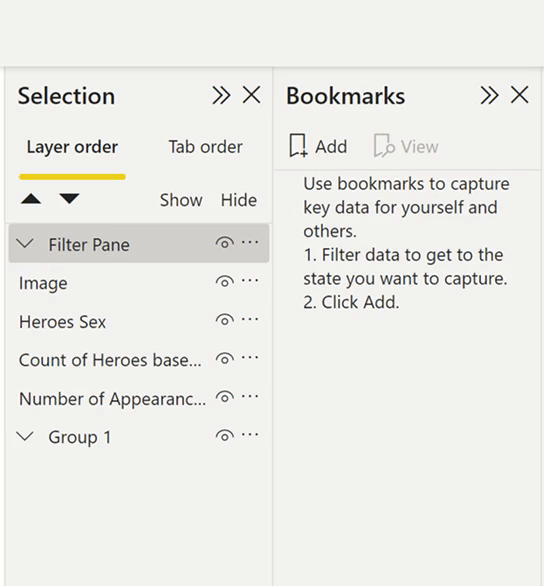Move layer up with the up triangle
Image resolution: width=544 pixels, height=586 pixels.
[31, 199]
